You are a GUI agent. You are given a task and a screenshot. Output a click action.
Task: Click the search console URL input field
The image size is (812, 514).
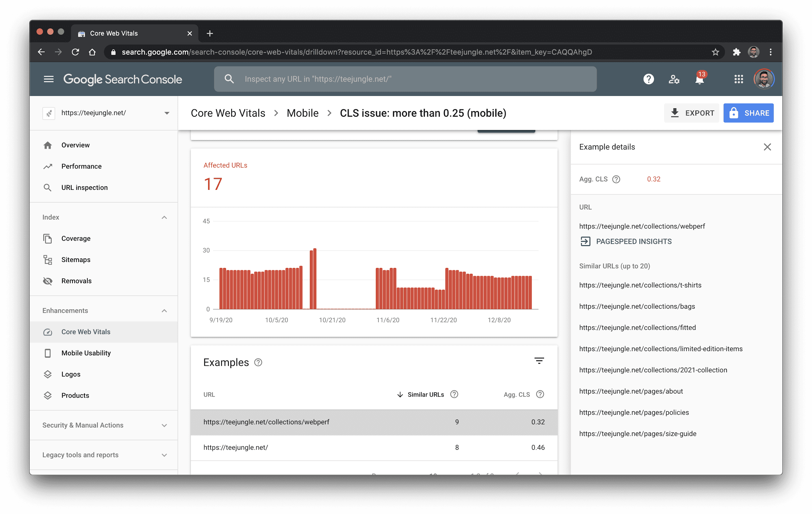pos(406,79)
